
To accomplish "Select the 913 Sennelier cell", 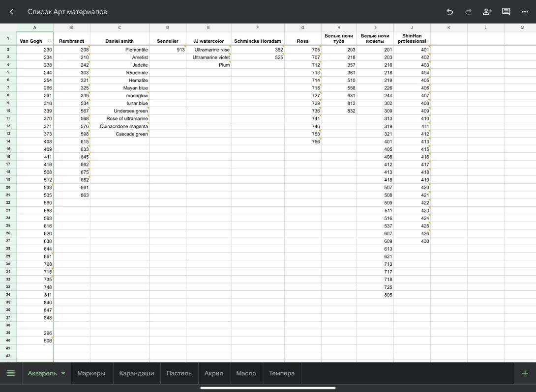I will pos(168,50).
